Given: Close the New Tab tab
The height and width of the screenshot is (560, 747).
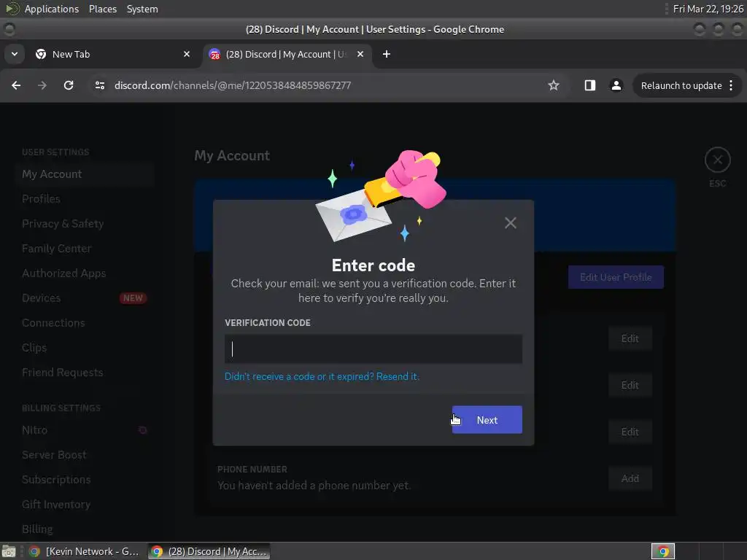Looking at the screenshot, I should pos(187,54).
